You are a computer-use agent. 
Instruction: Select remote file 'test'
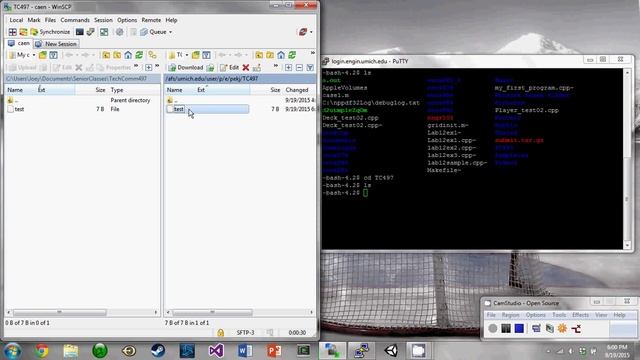point(178,109)
